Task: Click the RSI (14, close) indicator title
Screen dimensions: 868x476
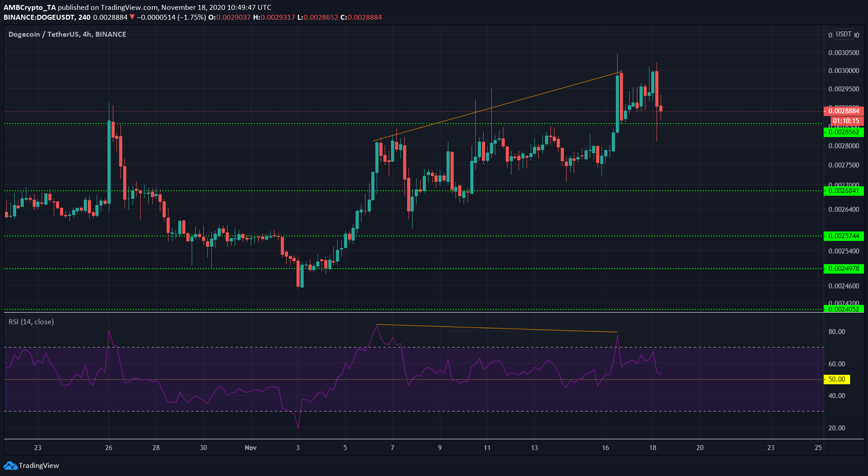Action: (31, 322)
